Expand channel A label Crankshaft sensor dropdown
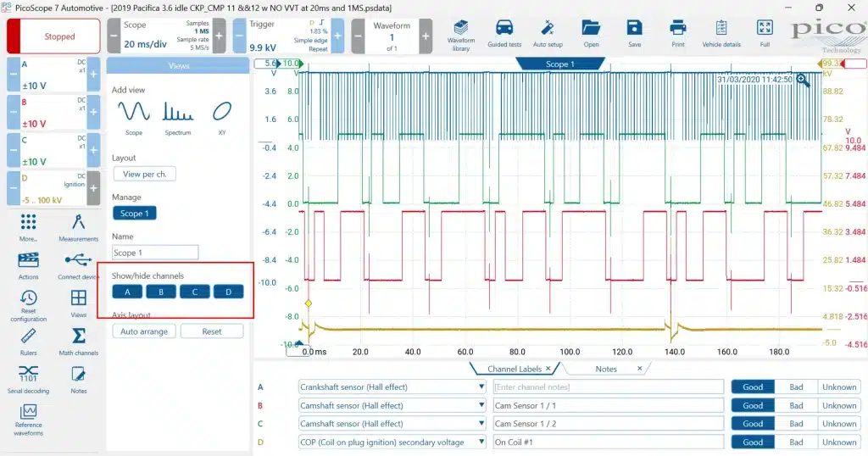Image resolution: width=868 pixels, height=456 pixels. point(481,386)
